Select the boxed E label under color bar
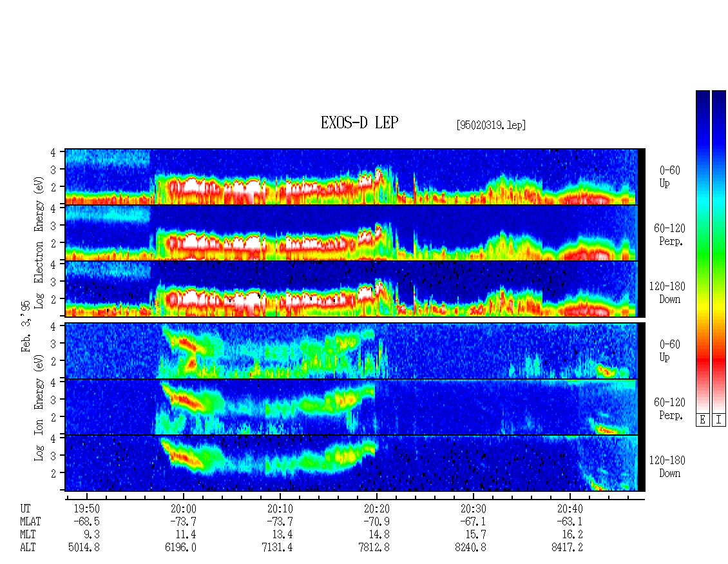Image resolution: width=728 pixels, height=564 pixels. 702,420
